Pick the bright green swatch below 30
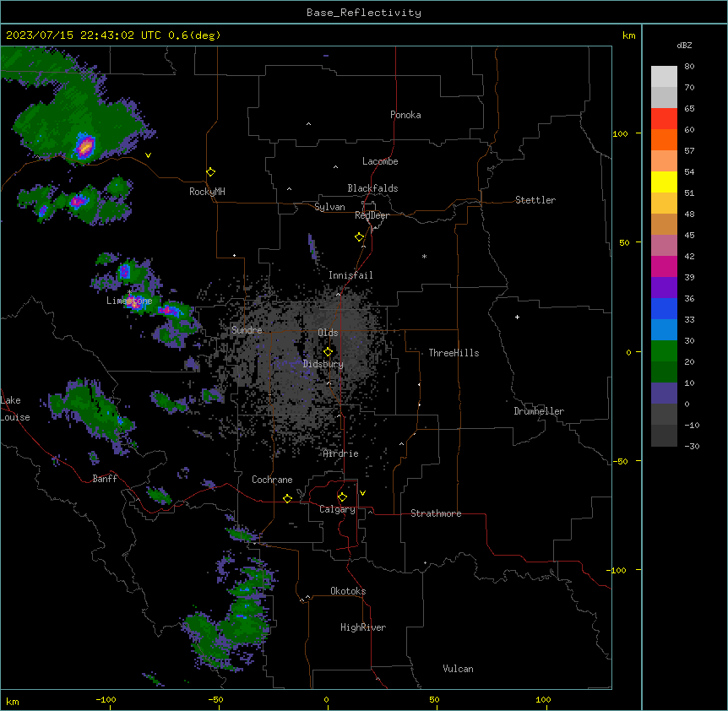This screenshot has height=711, width=728. (x=664, y=351)
